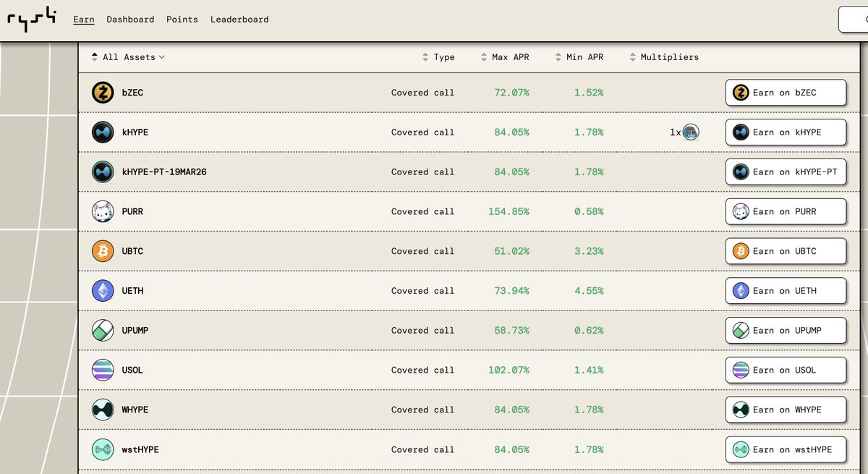868x474 pixels.
Task: Click the 1x multiplier label on kHYPE row
Action: [675, 132]
